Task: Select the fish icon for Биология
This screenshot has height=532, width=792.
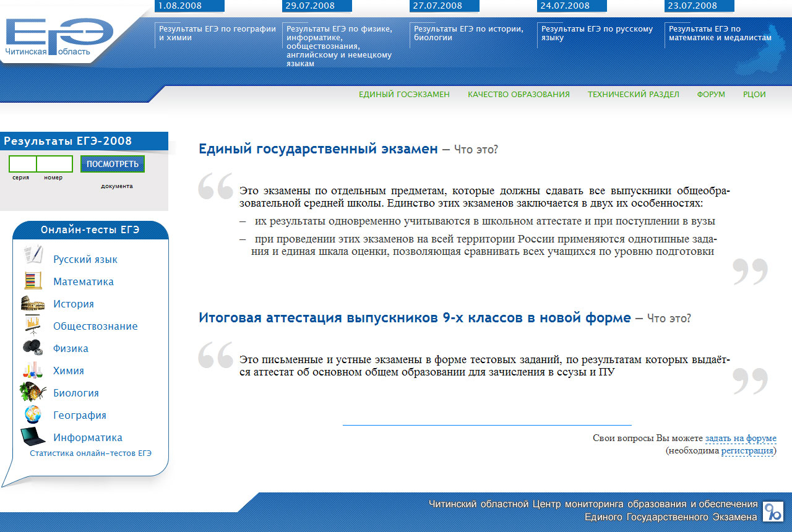Action: click(32, 392)
